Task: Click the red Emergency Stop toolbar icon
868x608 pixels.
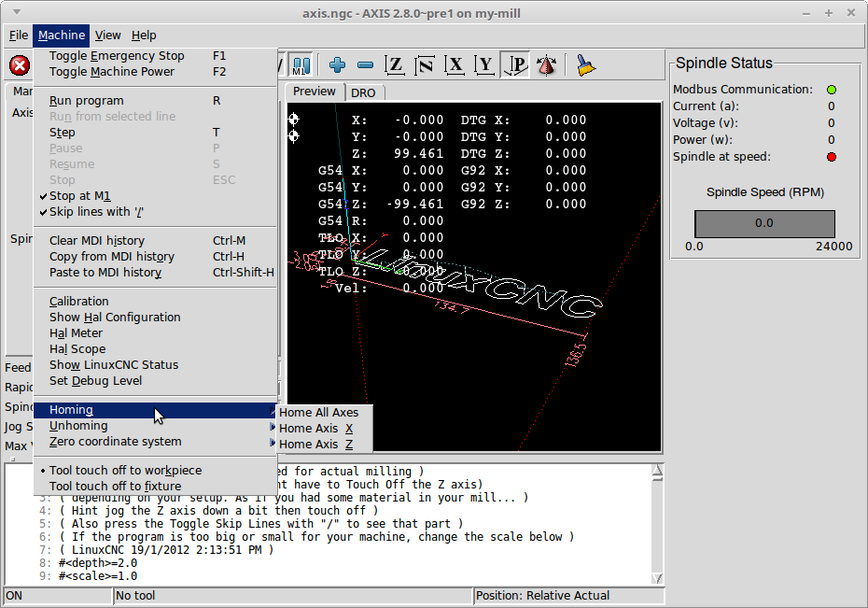Action: (x=20, y=65)
